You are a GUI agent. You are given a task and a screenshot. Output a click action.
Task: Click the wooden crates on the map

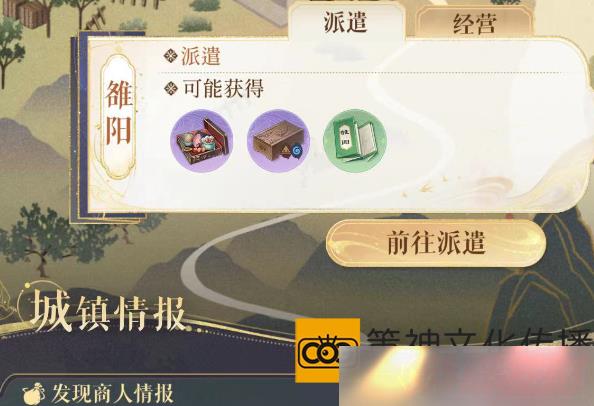(x=27, y=13)
